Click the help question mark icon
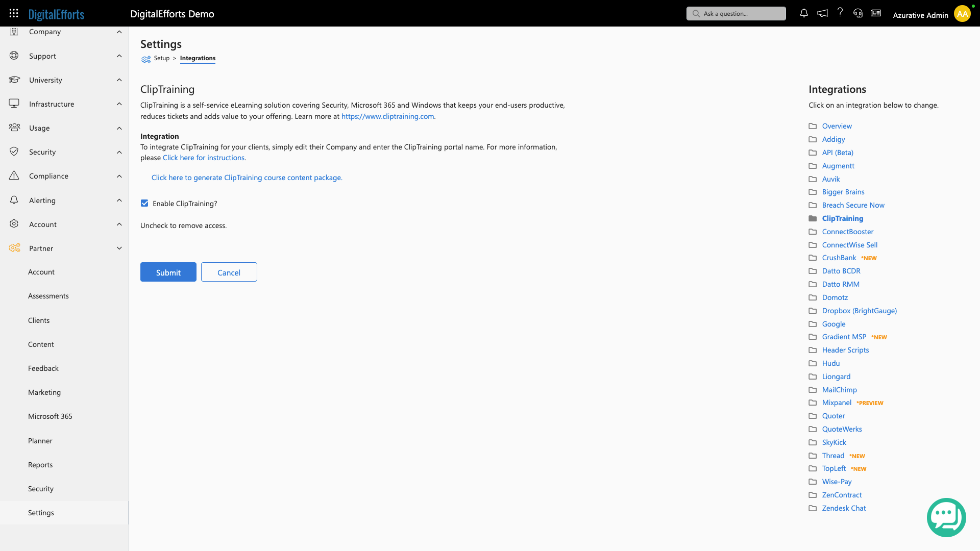Image resolution: width=980 pixels, height=551 pixels. click(840, 13)
